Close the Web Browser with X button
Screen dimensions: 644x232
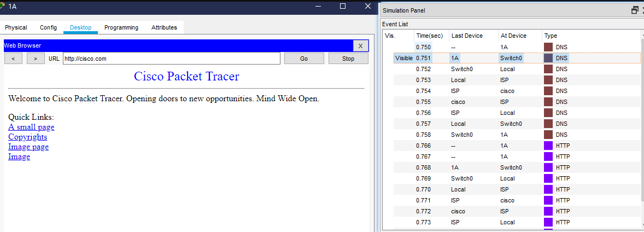coord(361,45)
